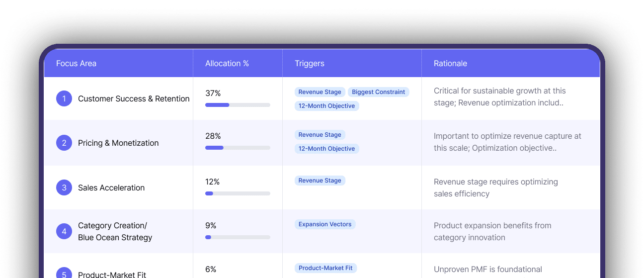Click the number 1 badge beside Customer Success

(x=64, y=98)
